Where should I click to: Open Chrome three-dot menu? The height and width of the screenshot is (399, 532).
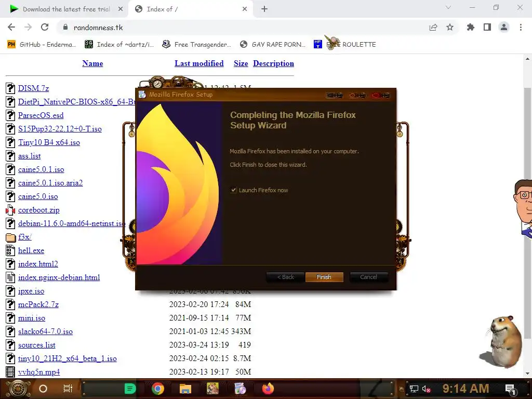521,27
